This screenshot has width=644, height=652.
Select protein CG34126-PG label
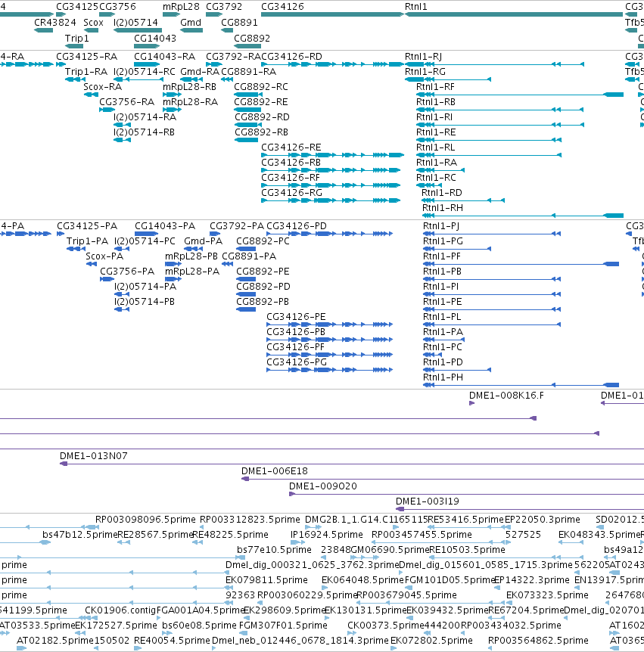pyautogui.click(x=296, y=362)
